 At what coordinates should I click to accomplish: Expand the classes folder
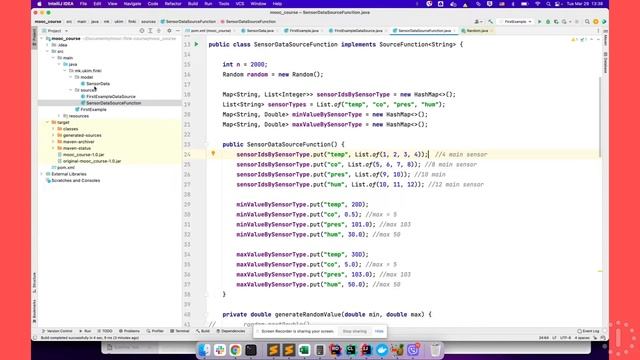click(x=53, y=129)
